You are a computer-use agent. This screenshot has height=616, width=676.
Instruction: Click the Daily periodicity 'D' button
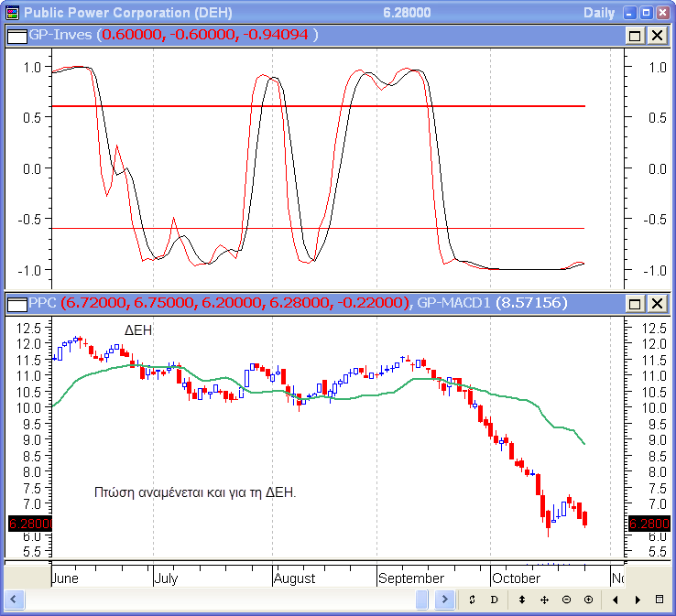point(495,600)
